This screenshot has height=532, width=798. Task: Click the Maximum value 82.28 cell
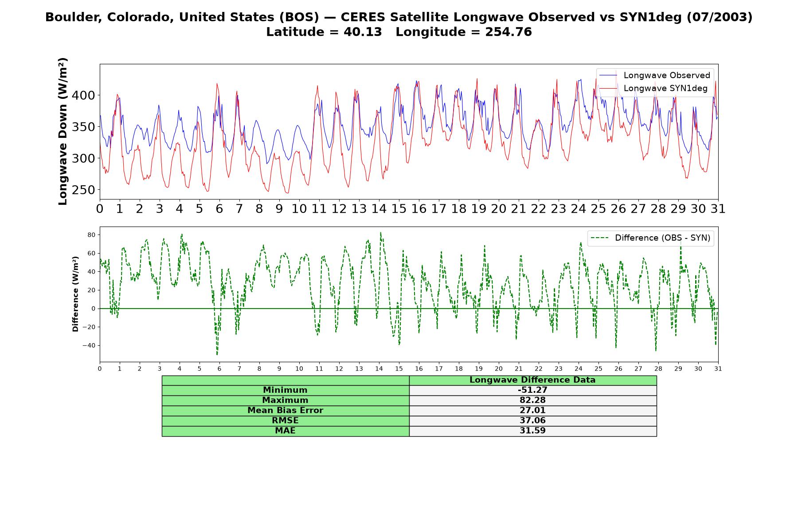[x=533, y=400]
